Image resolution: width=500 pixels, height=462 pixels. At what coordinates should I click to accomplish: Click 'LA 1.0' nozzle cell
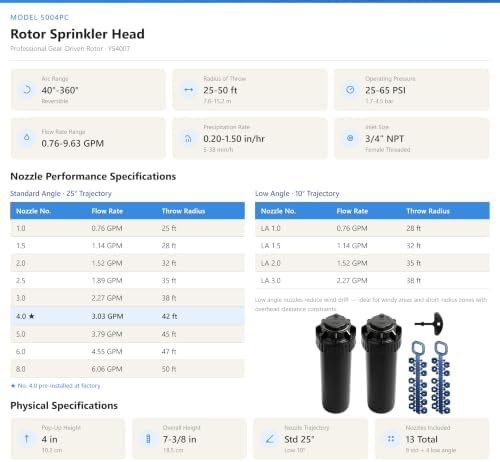(x=271, y=228)
